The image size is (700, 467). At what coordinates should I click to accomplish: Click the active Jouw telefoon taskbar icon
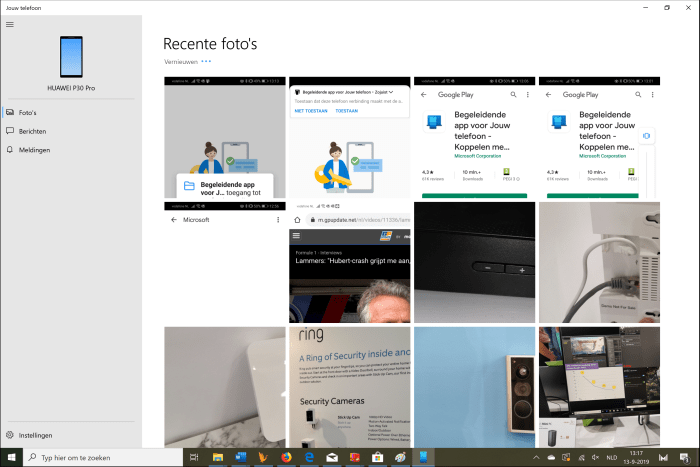click(423, 458)
